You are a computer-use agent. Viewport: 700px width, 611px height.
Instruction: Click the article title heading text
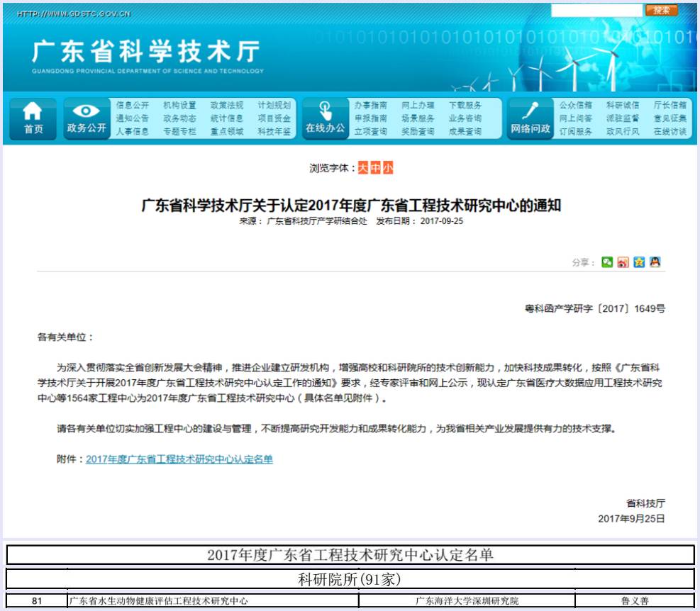pos(351,206)
